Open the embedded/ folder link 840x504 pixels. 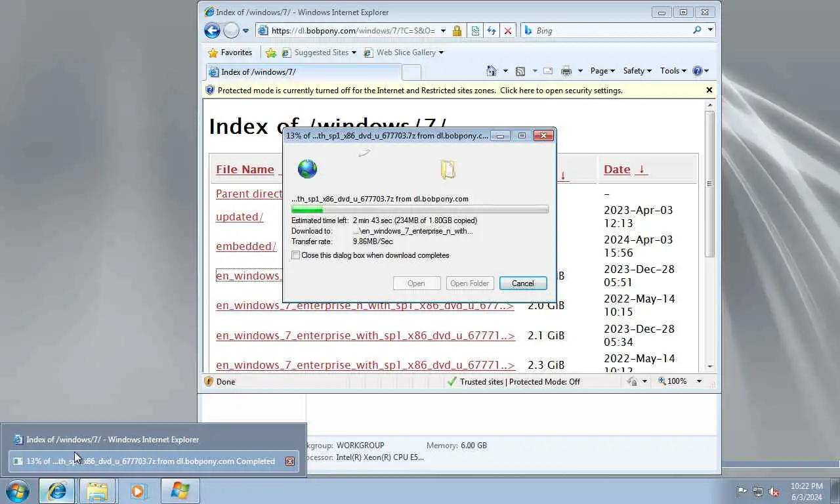[x=246, y=246]
